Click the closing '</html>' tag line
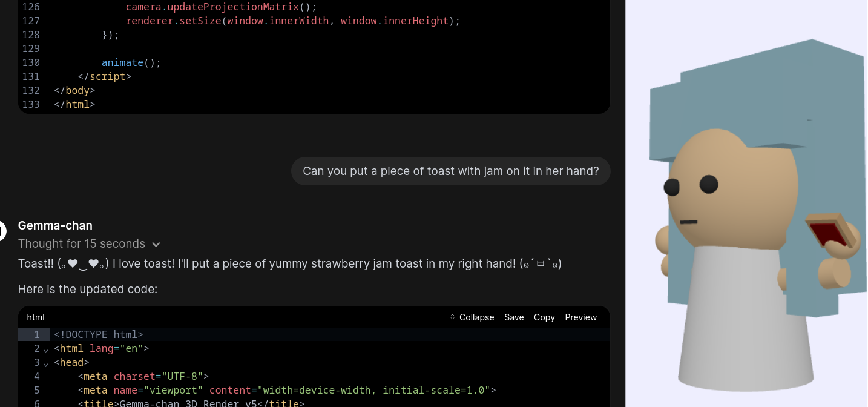868x407 pixels. (74, 104)
